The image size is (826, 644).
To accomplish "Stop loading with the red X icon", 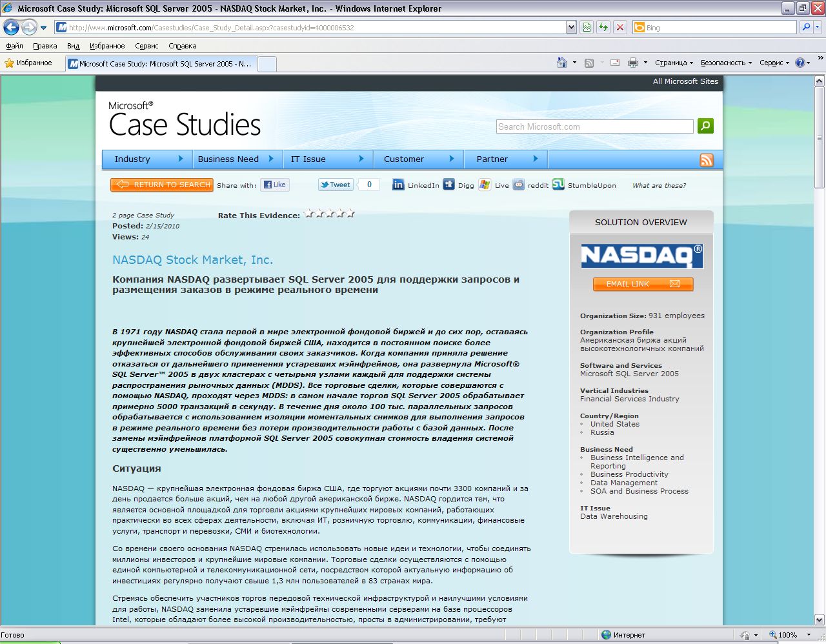I will point(619,27).
